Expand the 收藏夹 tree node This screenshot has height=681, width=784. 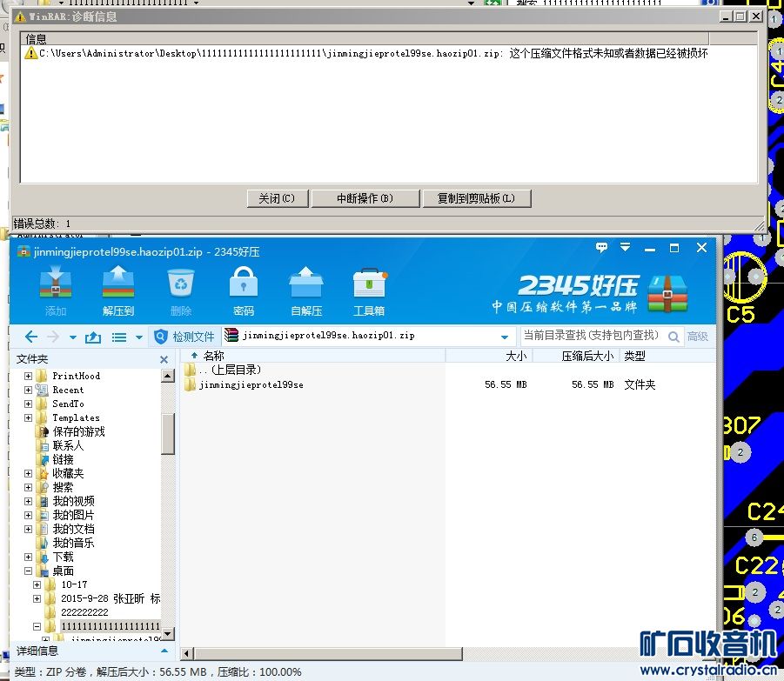point(29,473)
